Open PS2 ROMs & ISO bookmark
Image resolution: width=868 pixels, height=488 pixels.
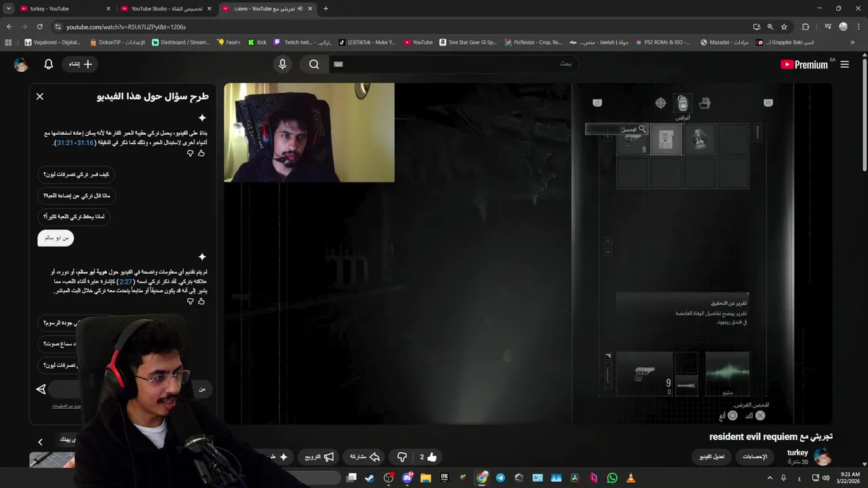pyautogui.click(x=662, y=42)
